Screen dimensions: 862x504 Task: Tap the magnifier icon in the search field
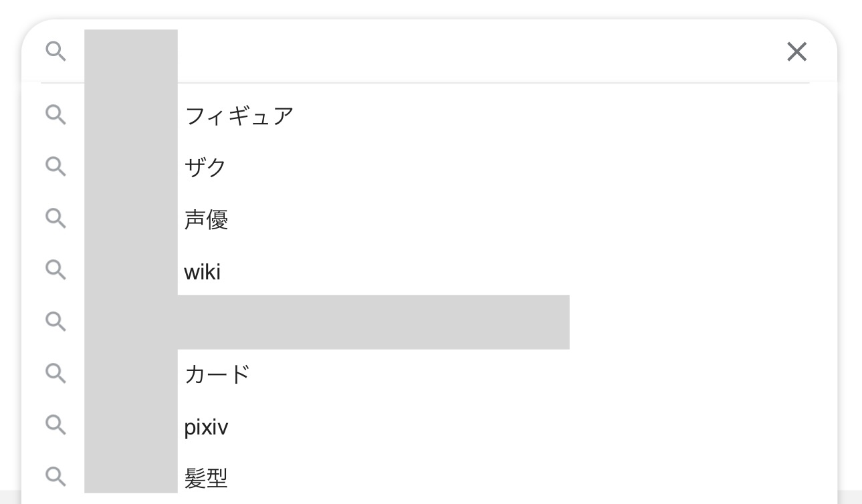(56, 51)
